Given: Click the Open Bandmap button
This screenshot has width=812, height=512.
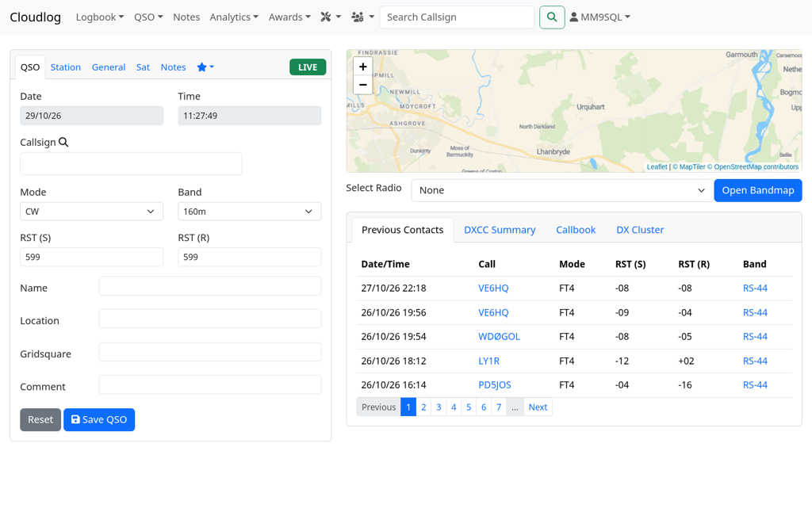Looking at the screenshot, I should 757,190.
